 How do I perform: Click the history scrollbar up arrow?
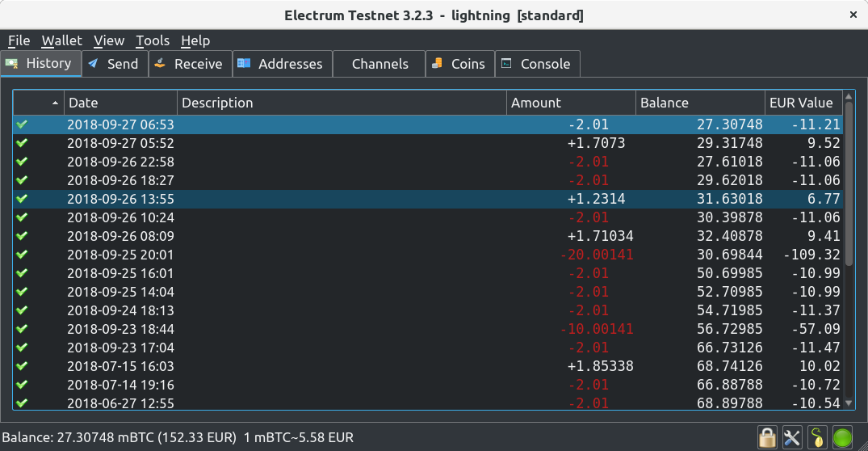click(849, 96)
